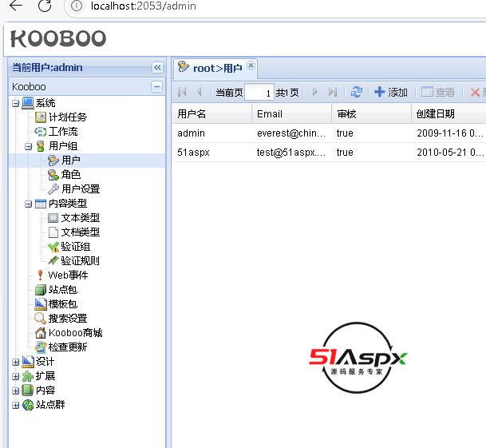The width and height of the screenshot is (486, 448).
Task: Click the 内容类型 table icon
Action: click(40, 204)
